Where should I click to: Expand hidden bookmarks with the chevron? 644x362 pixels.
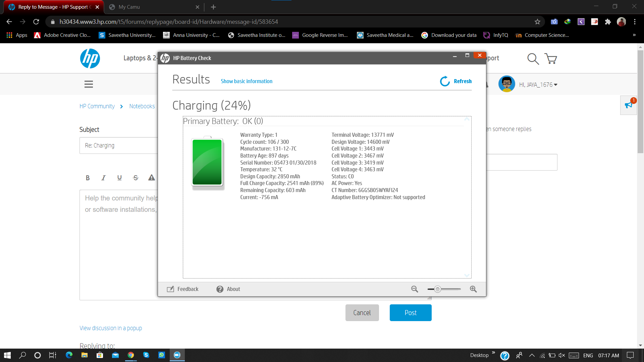[635, 35]
